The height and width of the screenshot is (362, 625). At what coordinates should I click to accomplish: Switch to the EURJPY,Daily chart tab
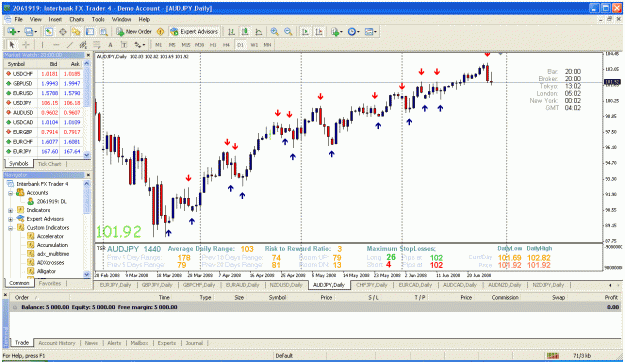(x=115, y=285)
